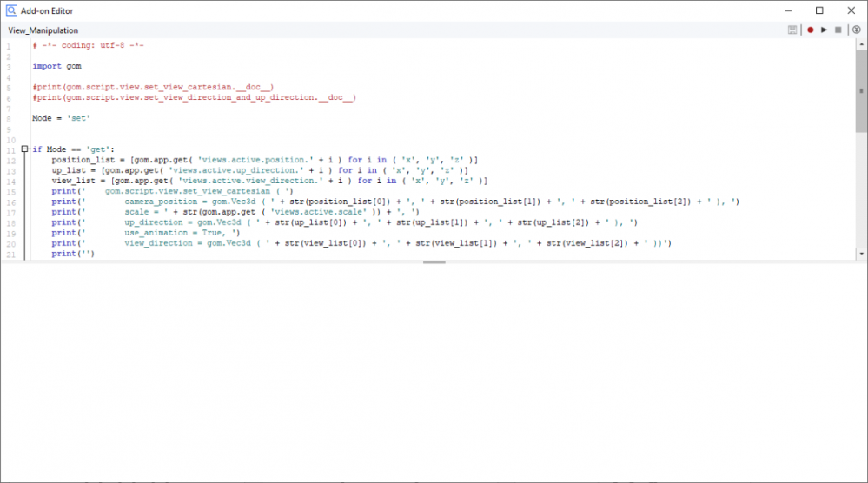Click the horizontal splitter handle below the code

coord(434,262)
